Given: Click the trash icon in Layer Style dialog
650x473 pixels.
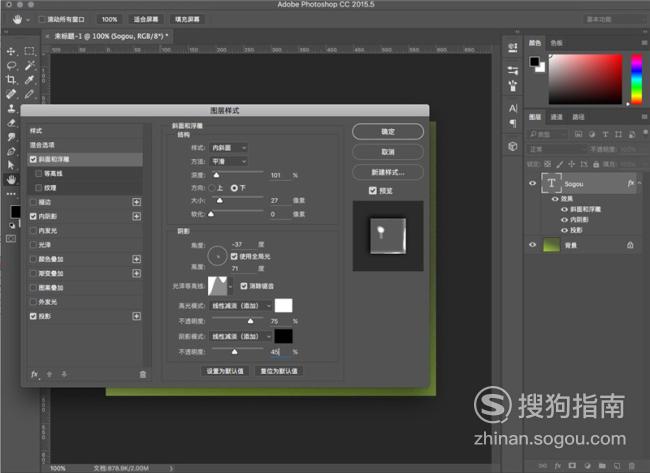Looking at the screenshot, I should click(143, 374).
